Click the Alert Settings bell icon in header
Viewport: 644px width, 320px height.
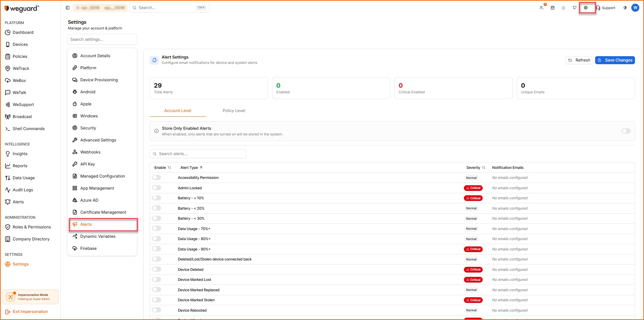point(154,60)
